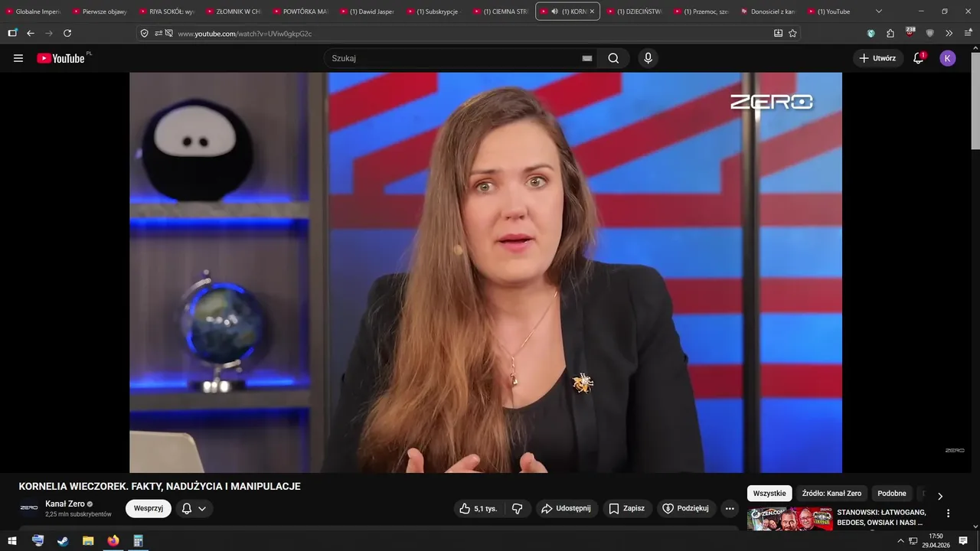Click the search magnifier button
The height and width of the screenshot is (551, 980).
pos(613,58)
